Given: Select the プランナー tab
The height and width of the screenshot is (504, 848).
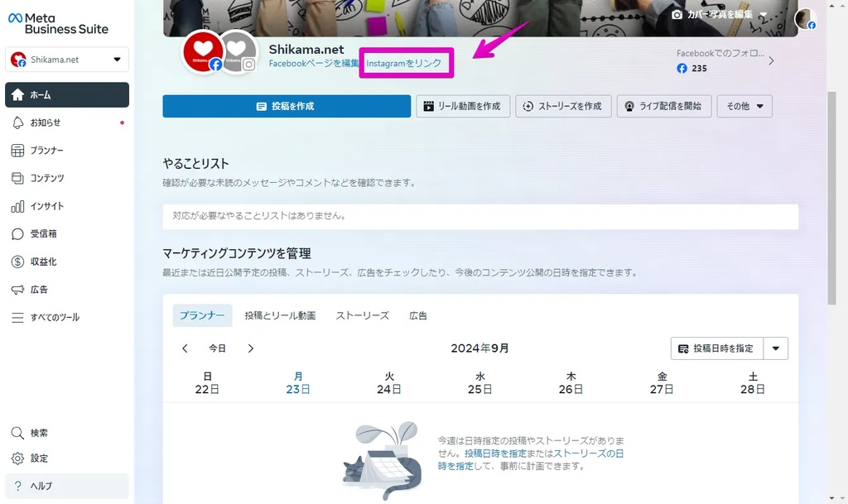Looking at the screenshot, I should 202,315.
